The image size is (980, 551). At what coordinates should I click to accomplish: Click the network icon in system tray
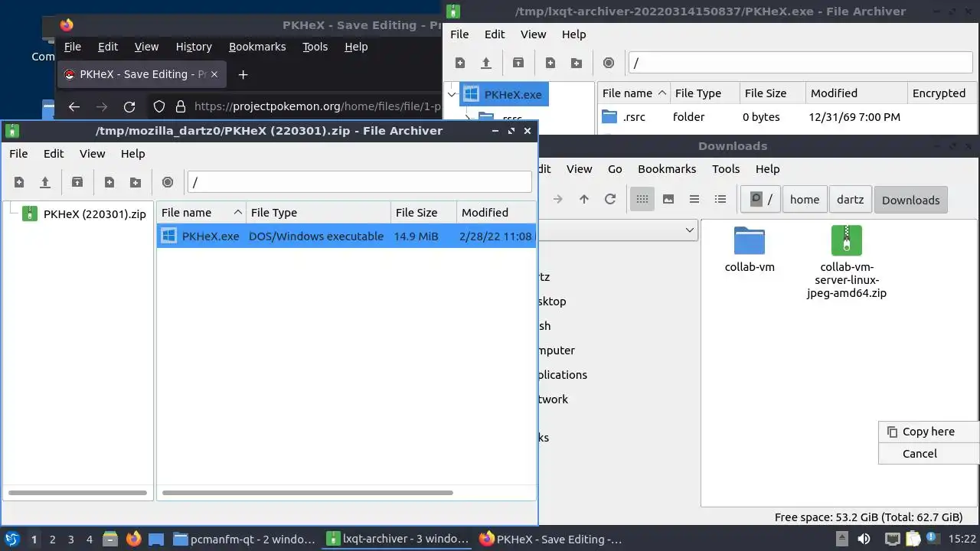coord(892,540)
